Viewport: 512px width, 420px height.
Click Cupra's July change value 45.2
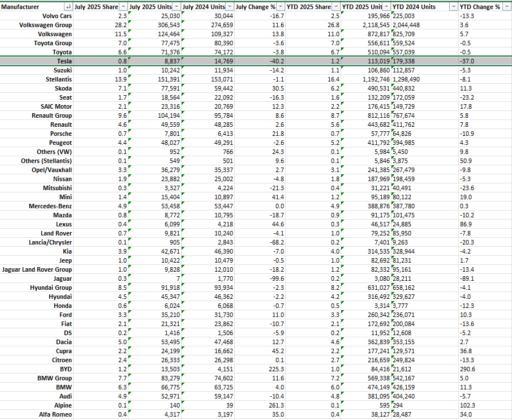tap(260, 351)
